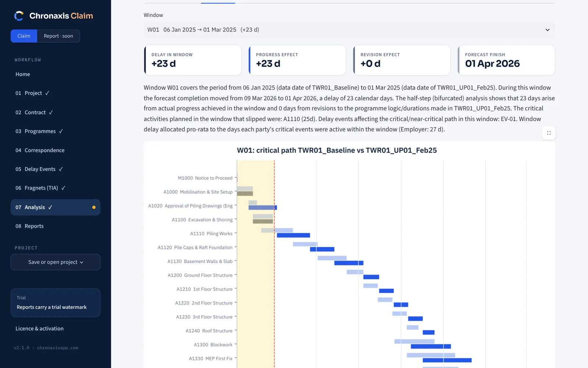
Task: Click the A1200 Ground Floor Structure label
Action: point(200,275)
